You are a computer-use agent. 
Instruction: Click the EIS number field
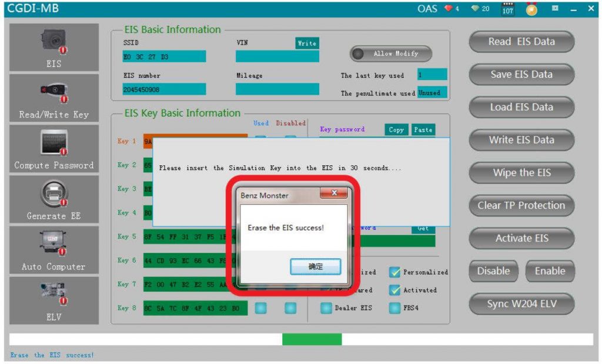(x=165, y=89)
